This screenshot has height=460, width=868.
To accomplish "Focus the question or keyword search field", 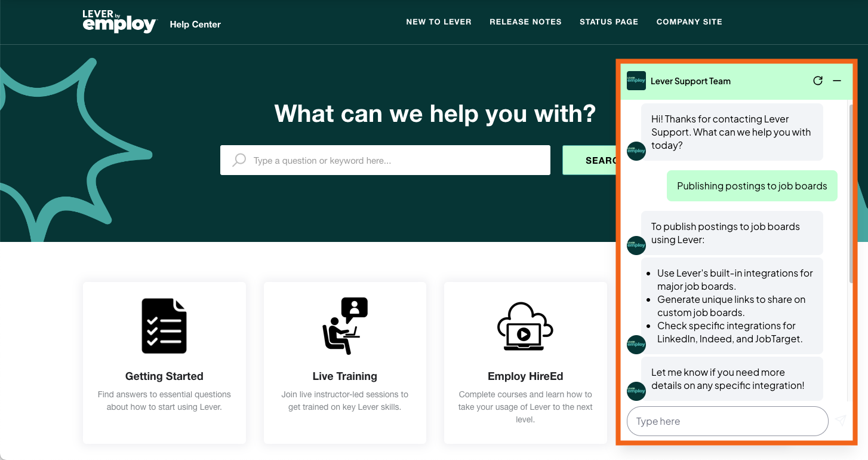I will [x=385, y=160].
